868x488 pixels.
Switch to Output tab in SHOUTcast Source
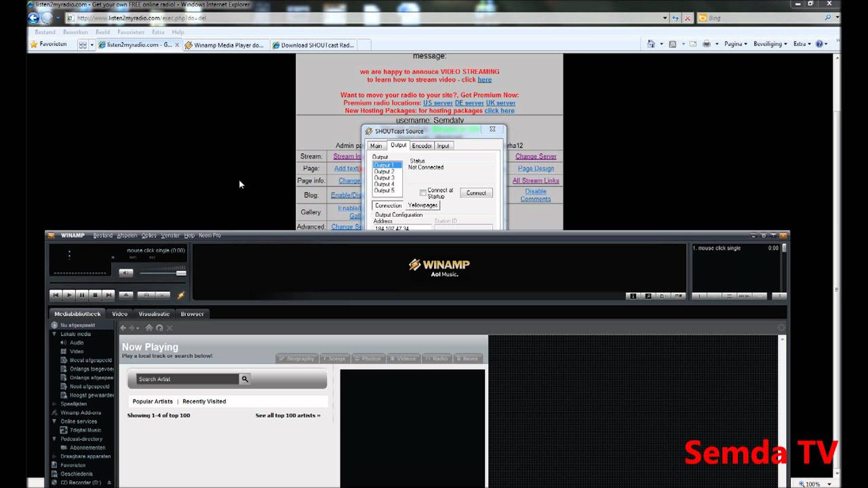coord(398,145)
